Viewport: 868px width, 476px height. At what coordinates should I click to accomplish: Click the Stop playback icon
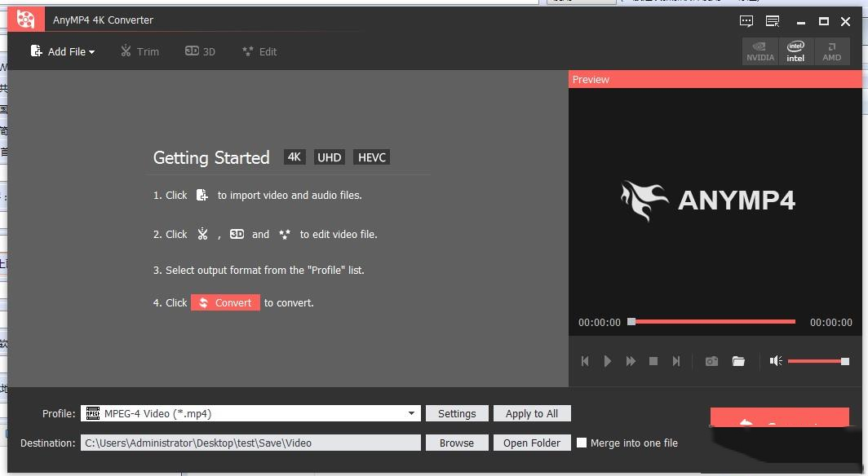pyautogui.click(x=653, y=361)
